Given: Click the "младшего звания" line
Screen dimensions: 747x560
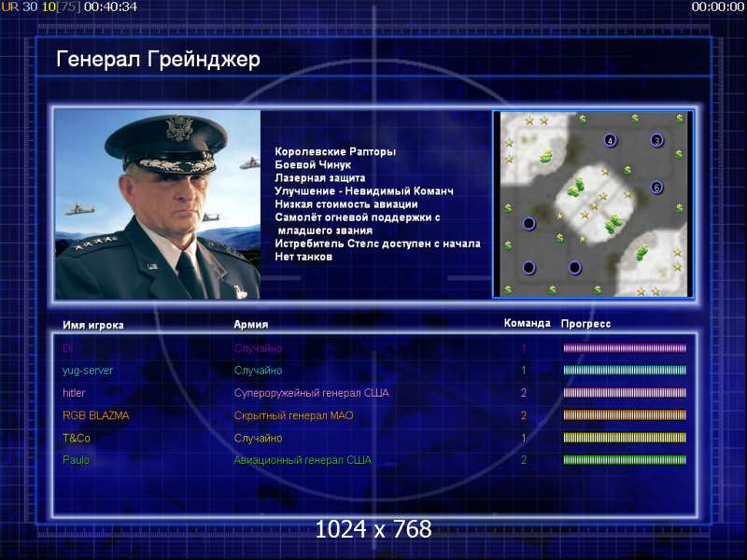Looking at the screenshot, I should point(325,231).
